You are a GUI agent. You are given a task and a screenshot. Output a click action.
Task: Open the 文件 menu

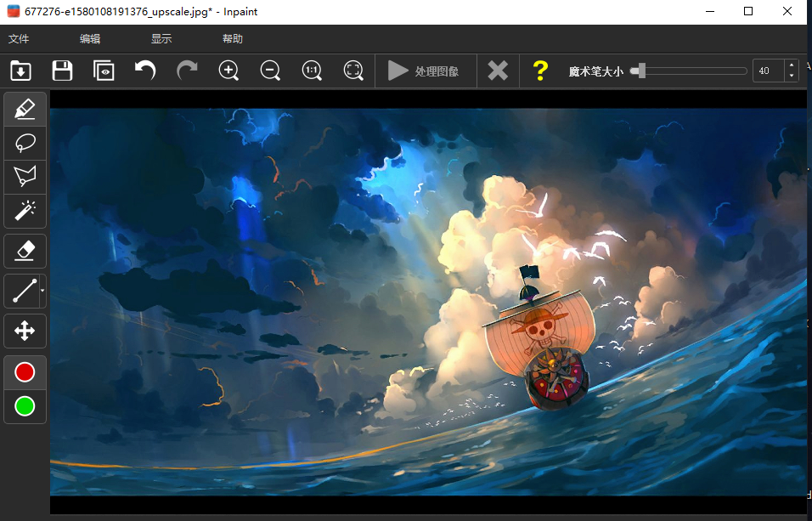[19, 39]
